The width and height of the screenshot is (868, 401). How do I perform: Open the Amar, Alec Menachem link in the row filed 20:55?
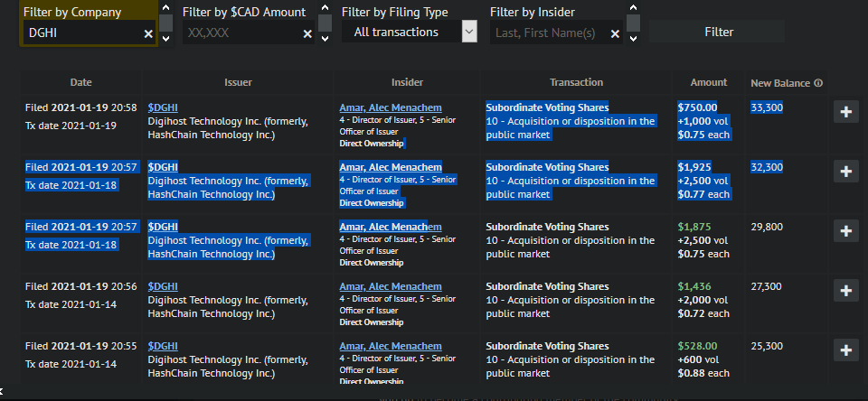tap(391, 346)
